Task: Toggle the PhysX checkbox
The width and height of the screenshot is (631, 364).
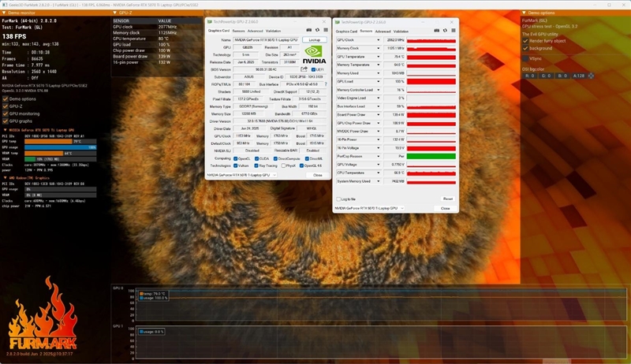Action: pos(284,165)
